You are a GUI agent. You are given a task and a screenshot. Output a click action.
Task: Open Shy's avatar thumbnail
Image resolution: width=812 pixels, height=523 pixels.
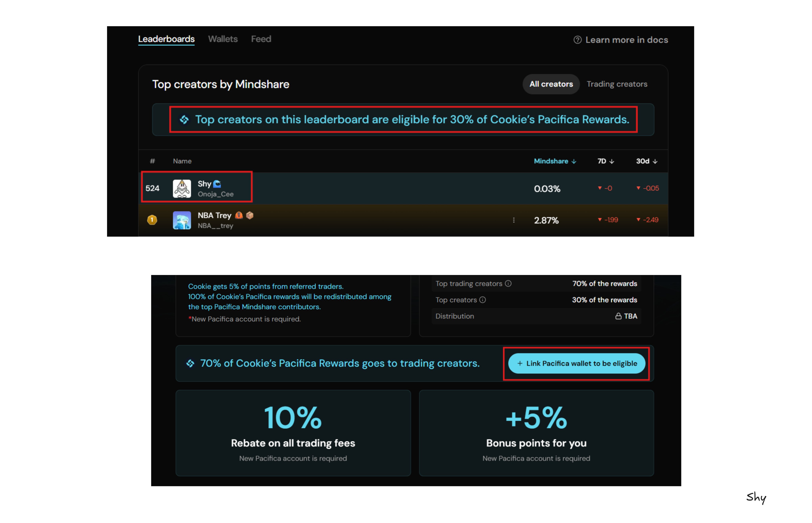(x=182, y=188)
